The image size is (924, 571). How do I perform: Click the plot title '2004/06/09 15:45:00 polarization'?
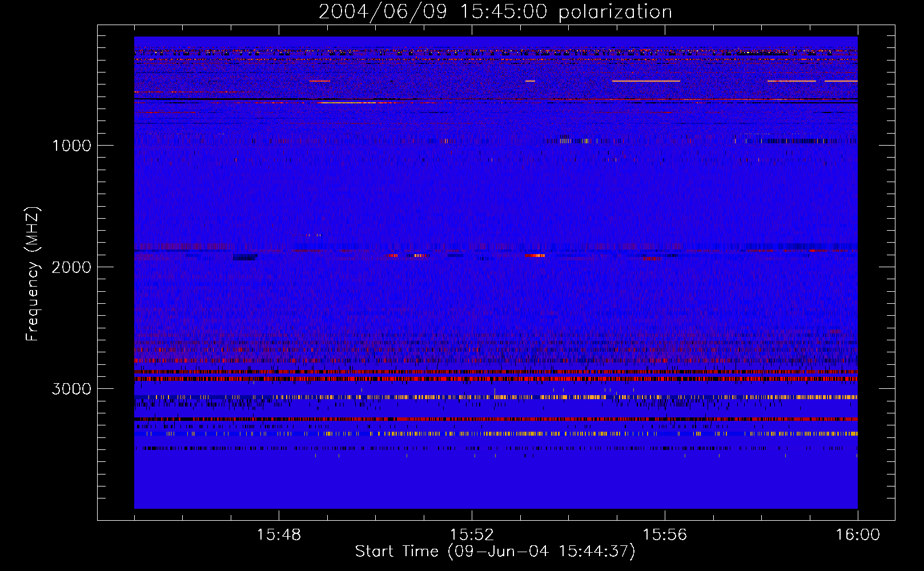495,12
